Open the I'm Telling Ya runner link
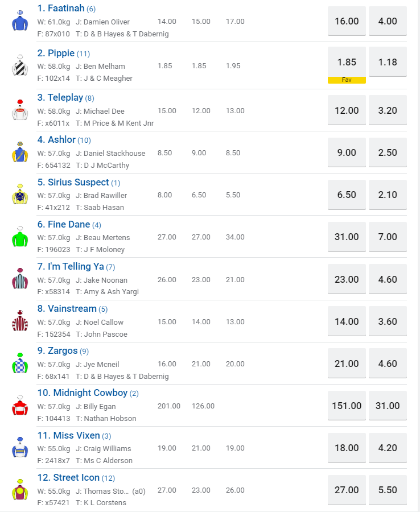This screenshot has height=512, width=420. [71, 266]
